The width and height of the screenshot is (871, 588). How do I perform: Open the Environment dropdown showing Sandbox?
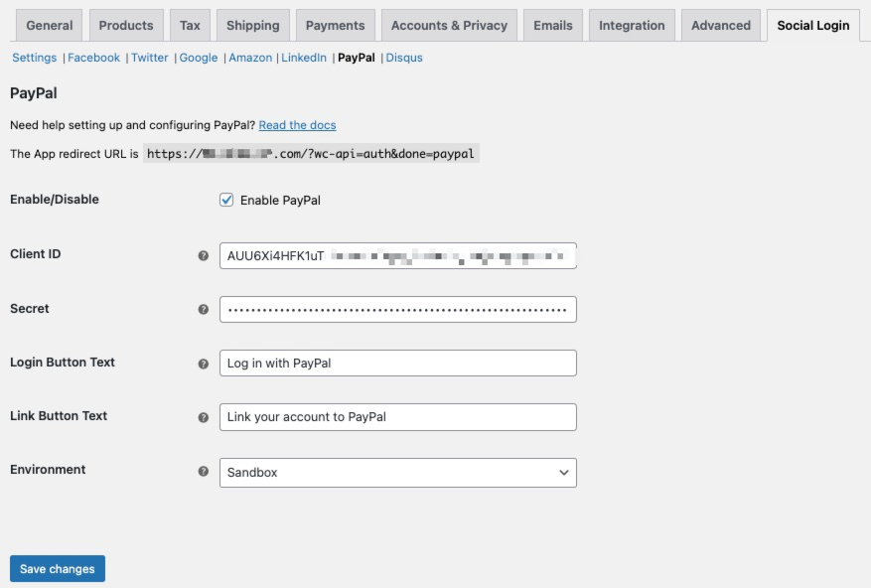point(397,473)
